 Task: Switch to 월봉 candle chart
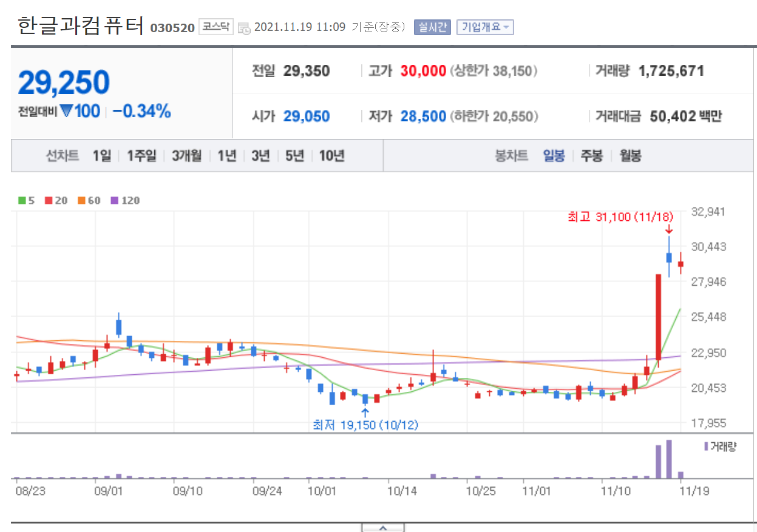coord(630,156)
